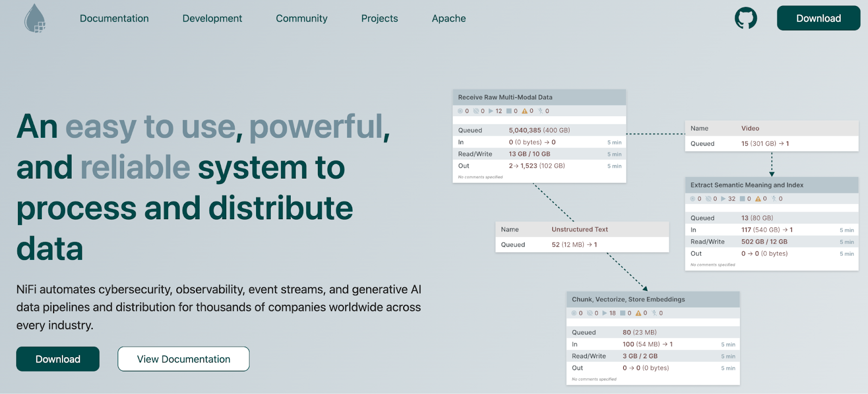Click queued value 80 (23 MB)
Screen dimensions: 868x394
point(640,333)
